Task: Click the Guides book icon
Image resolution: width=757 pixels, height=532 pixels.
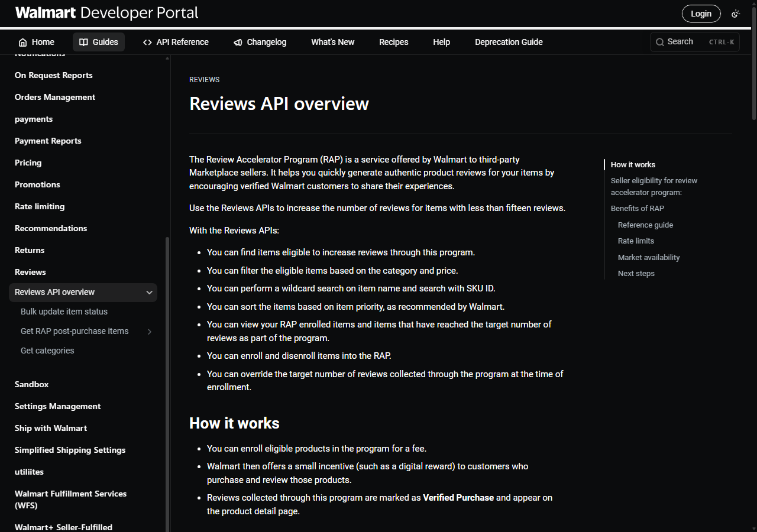Action: [84, 43]
